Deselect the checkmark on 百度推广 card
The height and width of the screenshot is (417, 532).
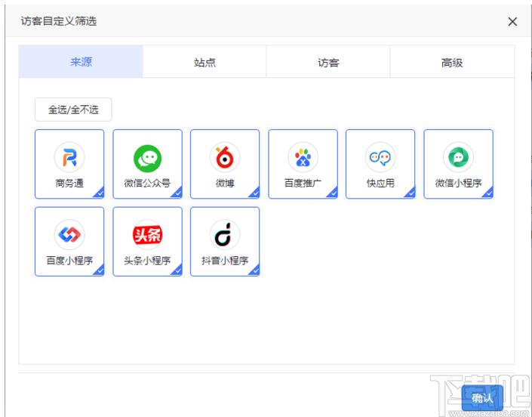pyautogui.click(x=333, y=193)
